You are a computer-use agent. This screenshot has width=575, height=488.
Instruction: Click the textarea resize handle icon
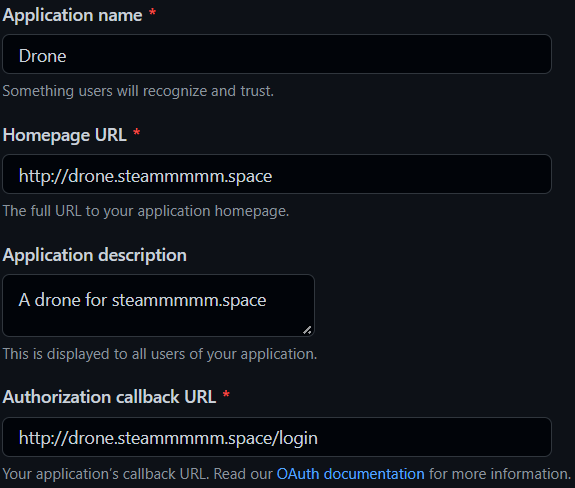307,330
